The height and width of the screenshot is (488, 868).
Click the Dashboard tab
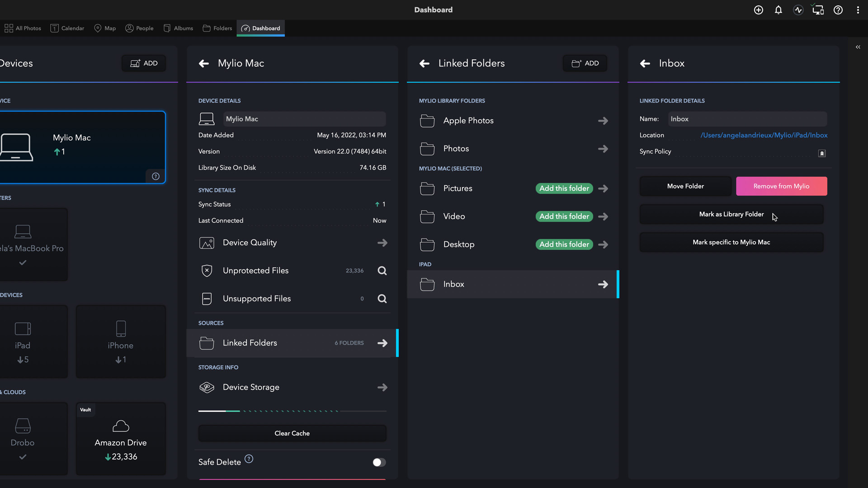tap(261, 28)
